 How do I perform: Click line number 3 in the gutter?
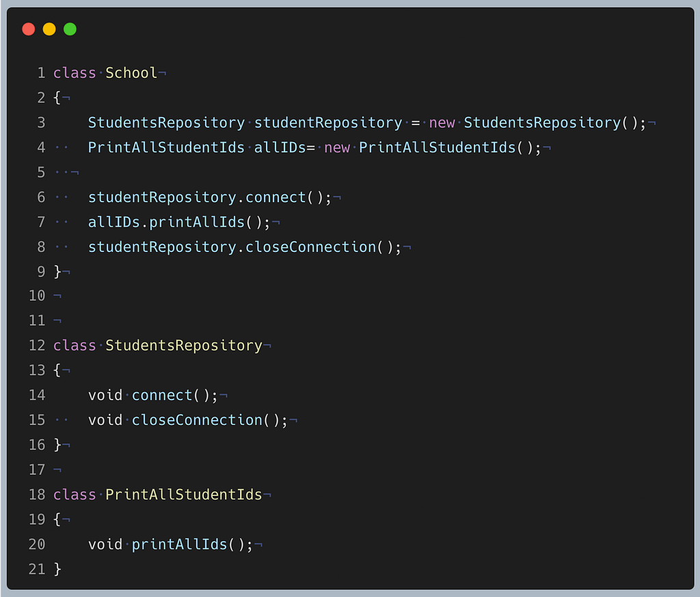click(x=41, y=122)
